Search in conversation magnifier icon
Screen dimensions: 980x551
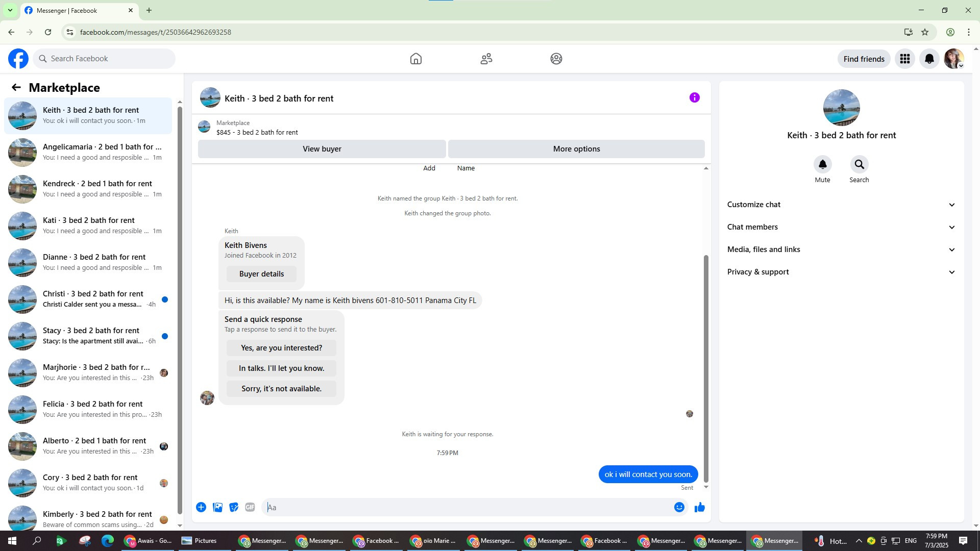(x=859, y=164)
